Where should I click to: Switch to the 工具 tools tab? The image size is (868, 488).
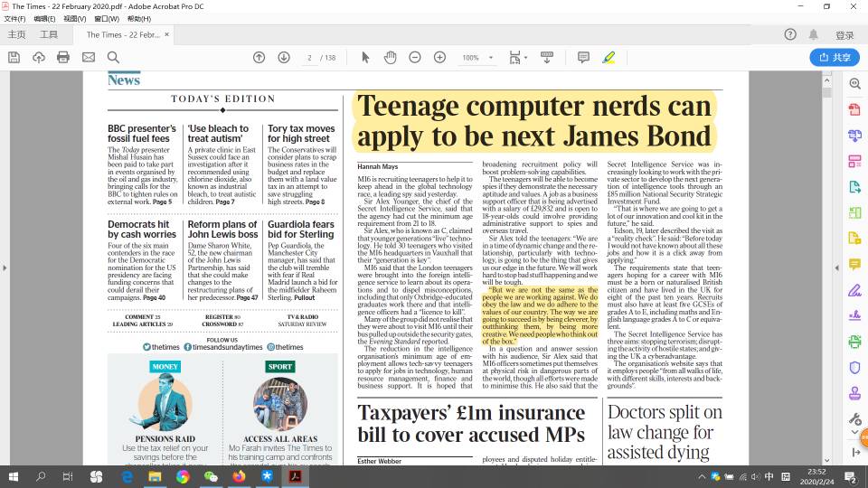[x=49, y=34]
